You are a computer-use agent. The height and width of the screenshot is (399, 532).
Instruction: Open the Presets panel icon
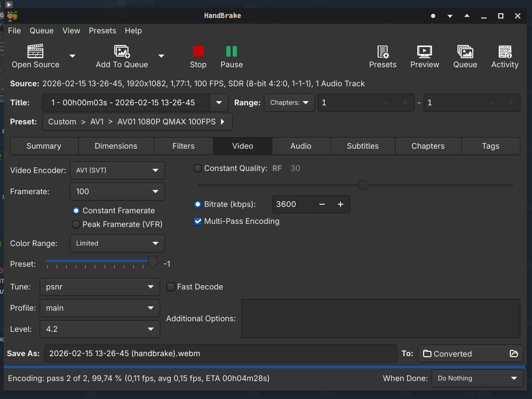pyautogui.click(x=382, y=52)
